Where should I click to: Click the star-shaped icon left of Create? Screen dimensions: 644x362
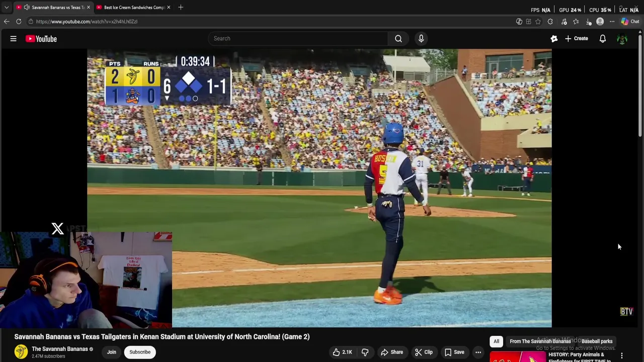tap(554, 39)
